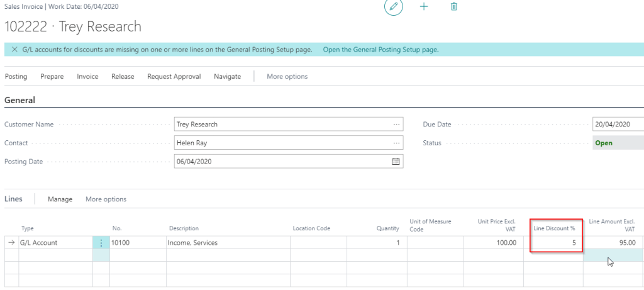Open the Navigate menu
This screenshot has height=290, width=644.
[227, 77]
